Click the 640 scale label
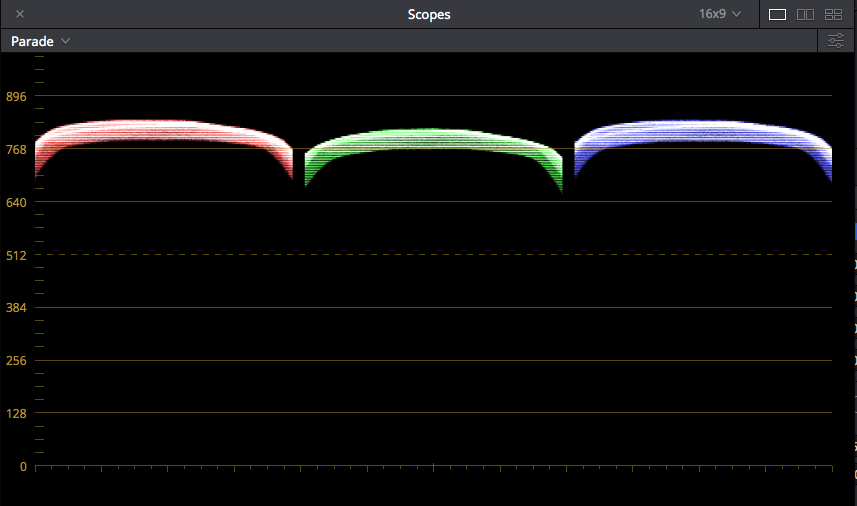857x506 pixels. click(x=16, y=203)
